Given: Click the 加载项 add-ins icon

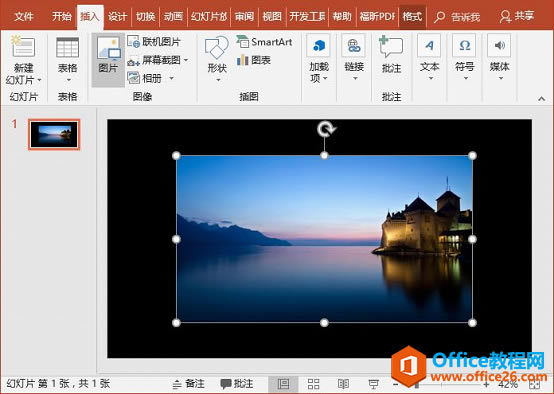Looking at the screenshot, I should [x=319, y=58].
